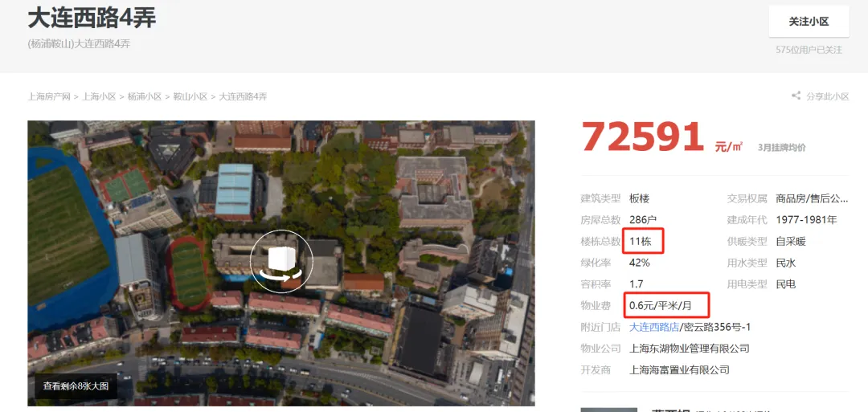Select the 11栋 building count value

tap(641, 241)
